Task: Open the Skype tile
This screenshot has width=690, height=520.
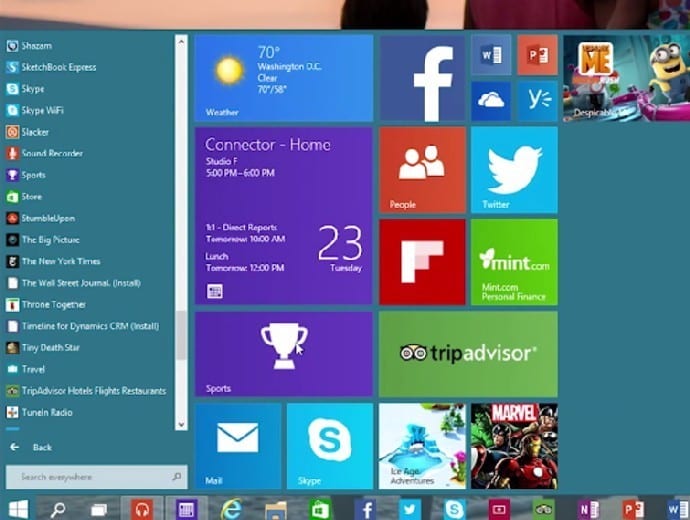Action: click(330, 446)
